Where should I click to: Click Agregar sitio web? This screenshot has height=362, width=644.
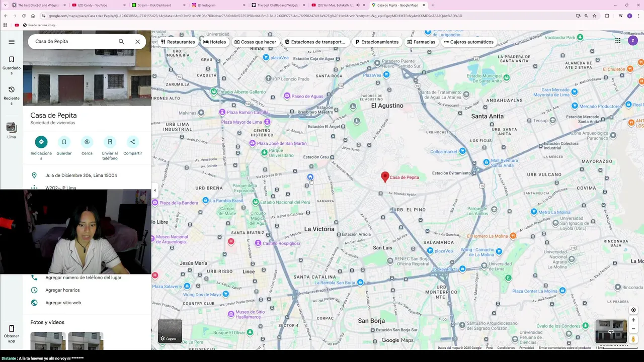[63, 303]
